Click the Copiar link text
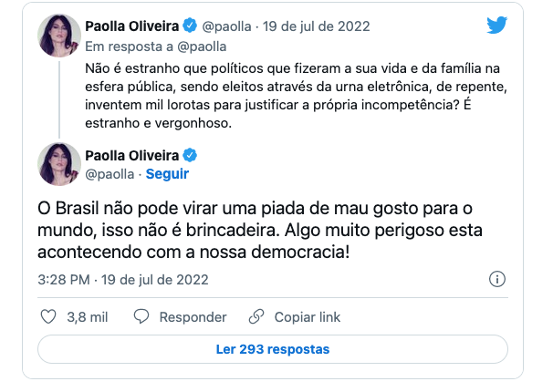 click(308, 317)
